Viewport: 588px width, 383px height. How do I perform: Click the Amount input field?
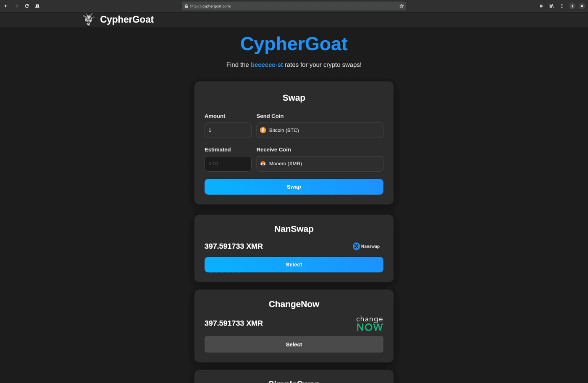coord(228,130)
